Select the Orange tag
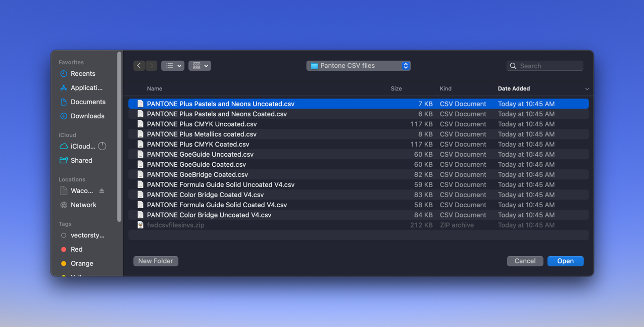Viewport: 644px width, 327px height. point(82,264)
